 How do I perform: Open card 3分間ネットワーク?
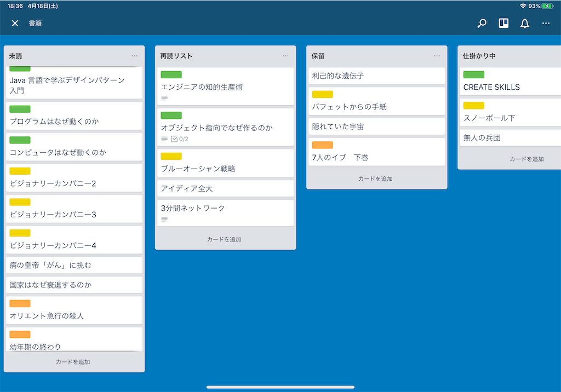tap(225, 213)
